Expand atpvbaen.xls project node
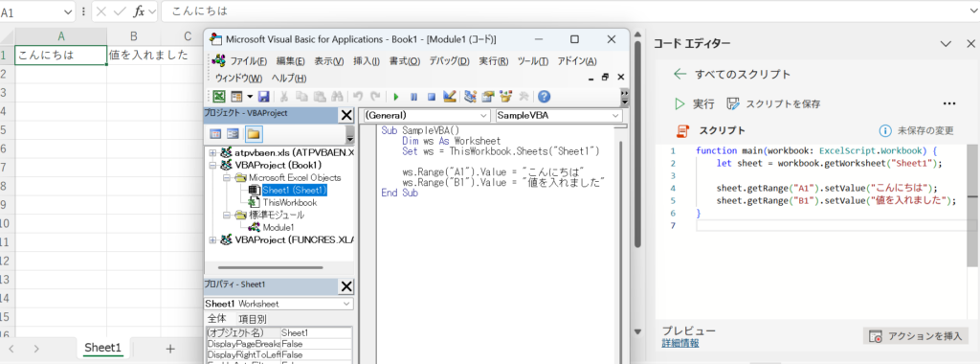 click(x=212, y=152)
